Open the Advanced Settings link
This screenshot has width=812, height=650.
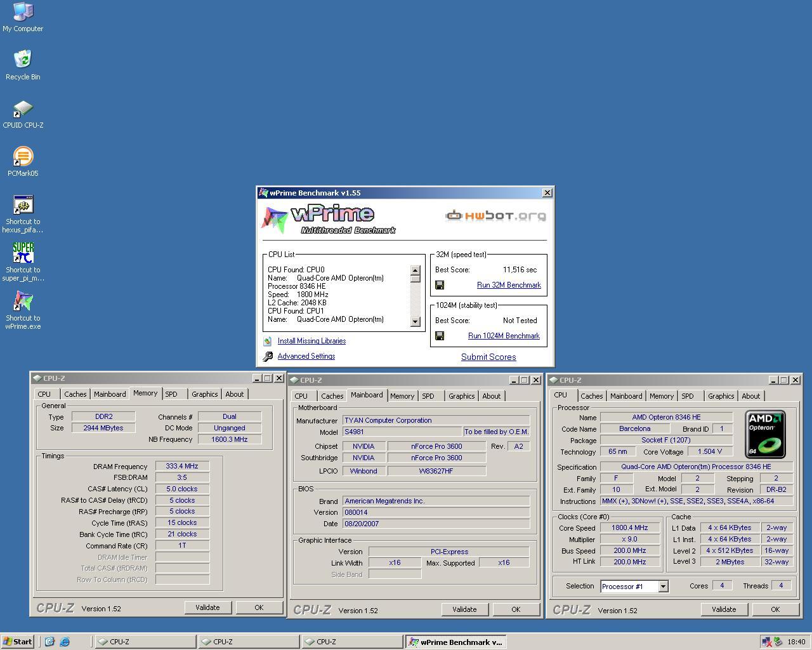point(306,356)
